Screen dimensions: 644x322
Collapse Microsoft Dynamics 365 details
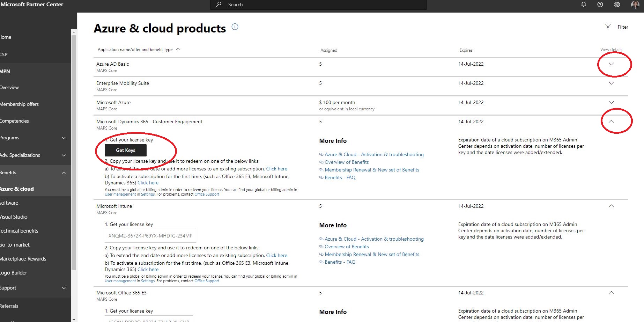611,122
